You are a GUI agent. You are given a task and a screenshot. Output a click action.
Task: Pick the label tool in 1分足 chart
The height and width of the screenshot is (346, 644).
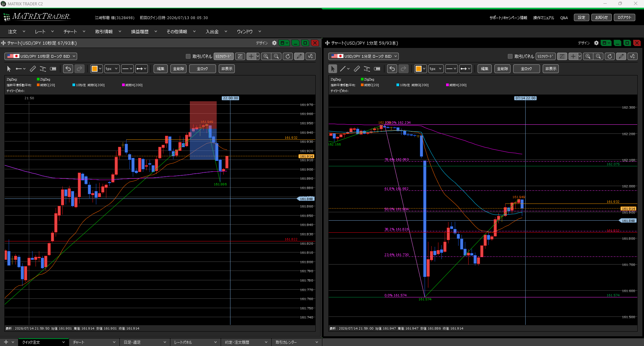point(377,69)
